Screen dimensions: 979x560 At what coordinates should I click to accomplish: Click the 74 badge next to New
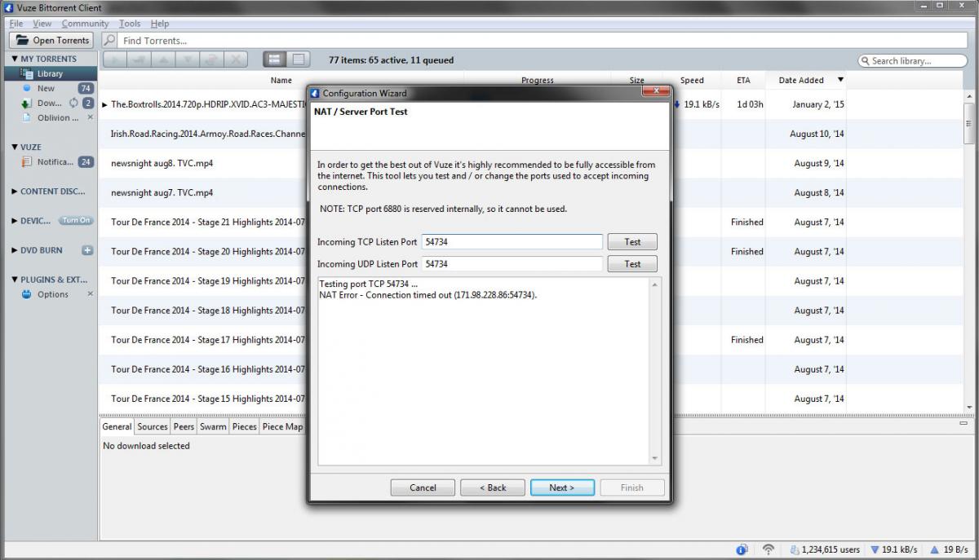[86, 88]
